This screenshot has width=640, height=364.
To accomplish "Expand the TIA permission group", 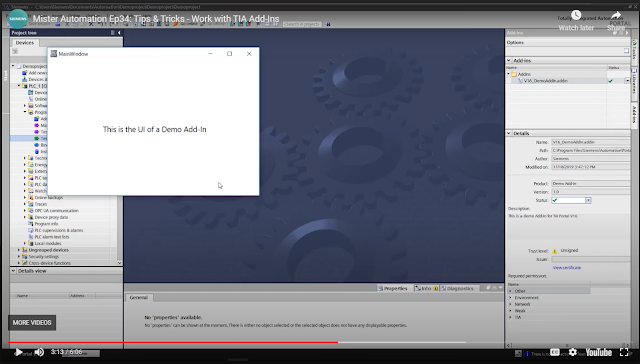I will pyautogui.click(x=510, y=317).
